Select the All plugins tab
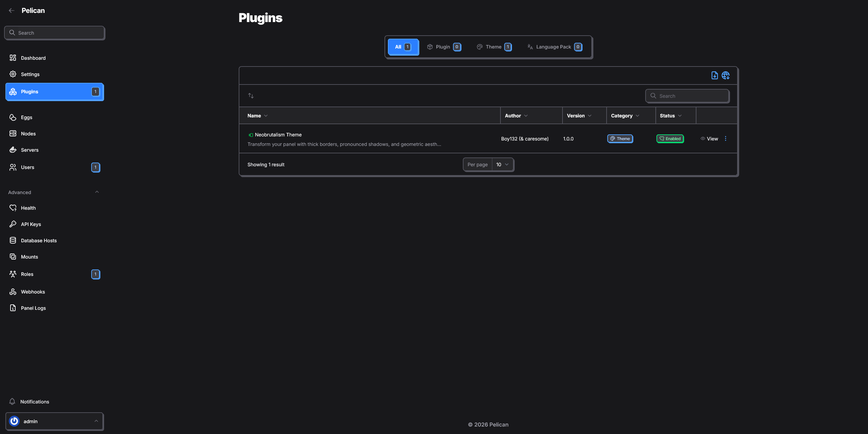Image resolution: width=868 pixels, height=434 pixels. click(403, 47)
